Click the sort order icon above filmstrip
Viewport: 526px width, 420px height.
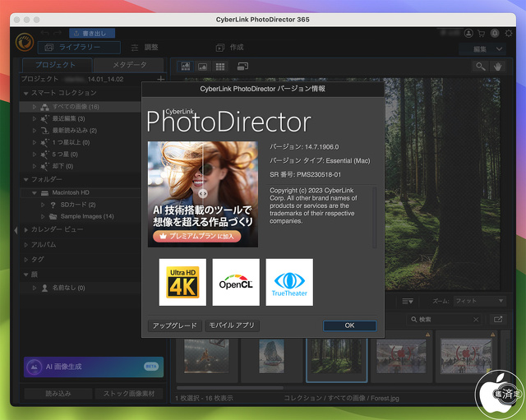[x=408, y=302]
